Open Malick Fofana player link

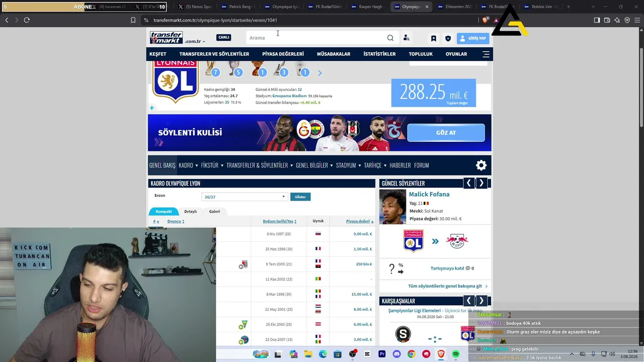tap(429, 194)
